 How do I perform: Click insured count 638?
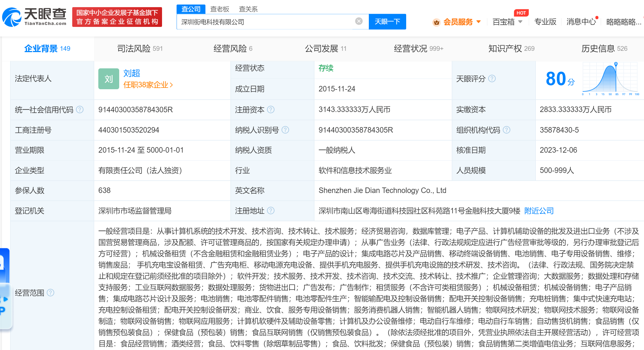(104, 191)
